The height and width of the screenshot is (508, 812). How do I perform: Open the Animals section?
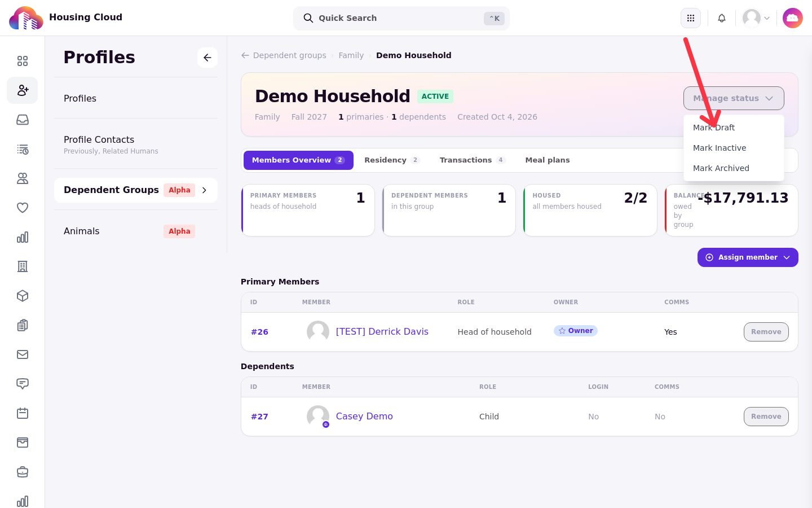(x=136, y=231)
